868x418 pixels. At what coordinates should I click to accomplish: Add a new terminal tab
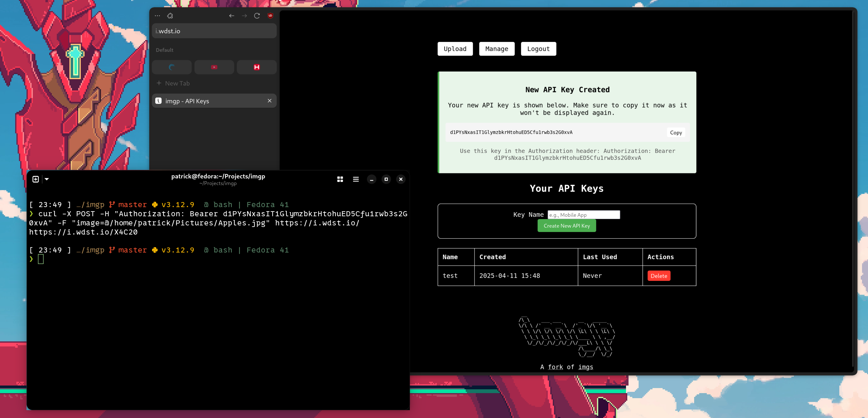36,179
